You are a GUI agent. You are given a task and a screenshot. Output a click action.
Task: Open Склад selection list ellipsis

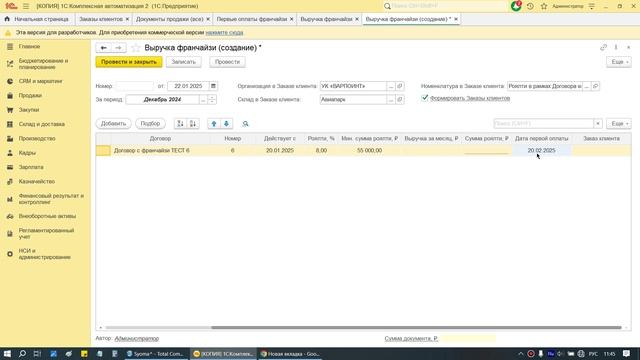coord(391,100)
